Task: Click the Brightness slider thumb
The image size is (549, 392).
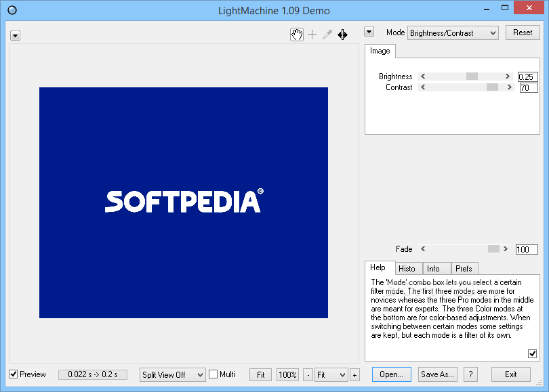Action: point(472,77)
